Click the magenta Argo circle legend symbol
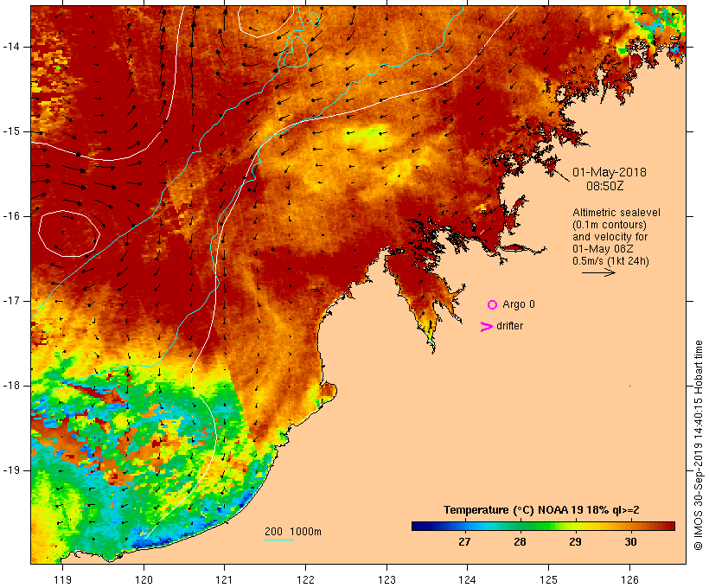The height and width of the screenshot is (588, 709). click(492, 305)
